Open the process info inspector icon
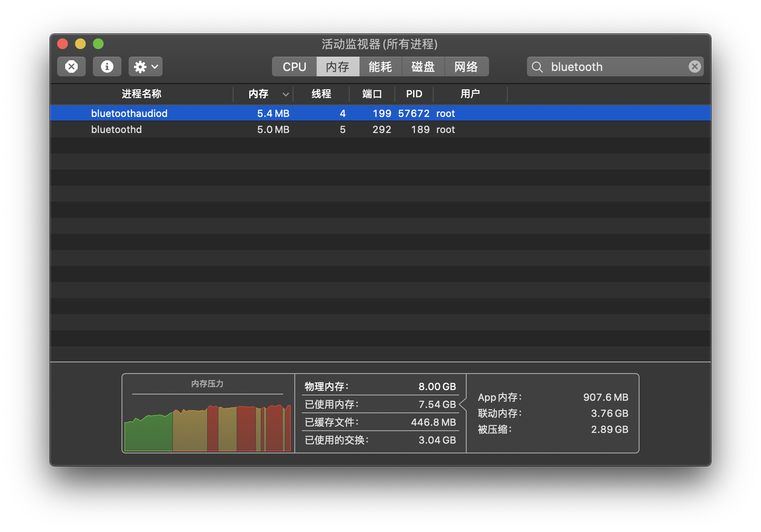 coord(107,66)
